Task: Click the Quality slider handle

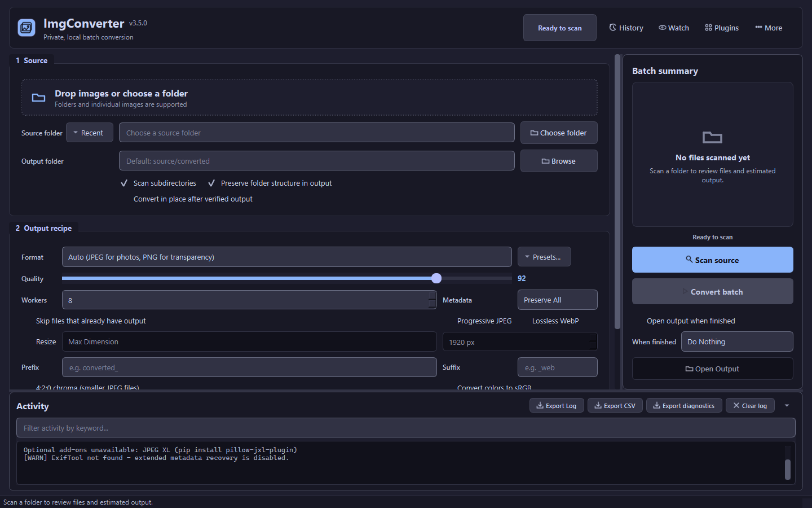Action: click(x=436, y=278)
